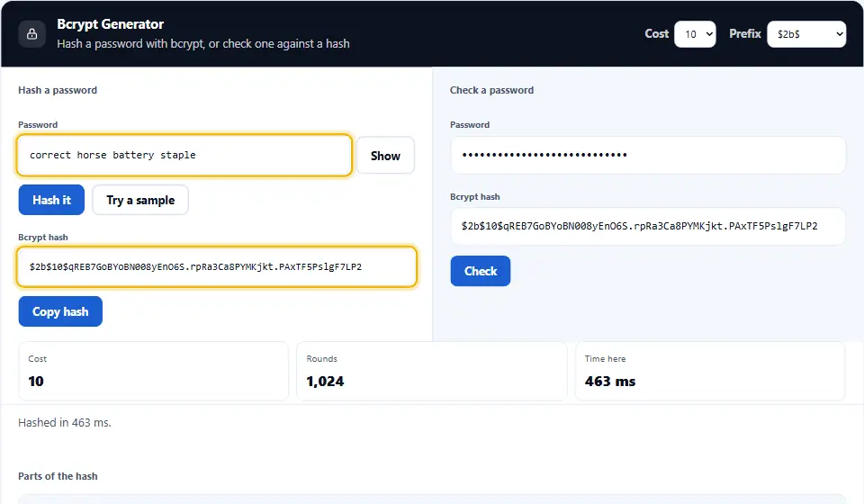The height and width of the screenshot is (504, 864).
Task: Click Show to reveal the password
Action: [x=385, y=156]
